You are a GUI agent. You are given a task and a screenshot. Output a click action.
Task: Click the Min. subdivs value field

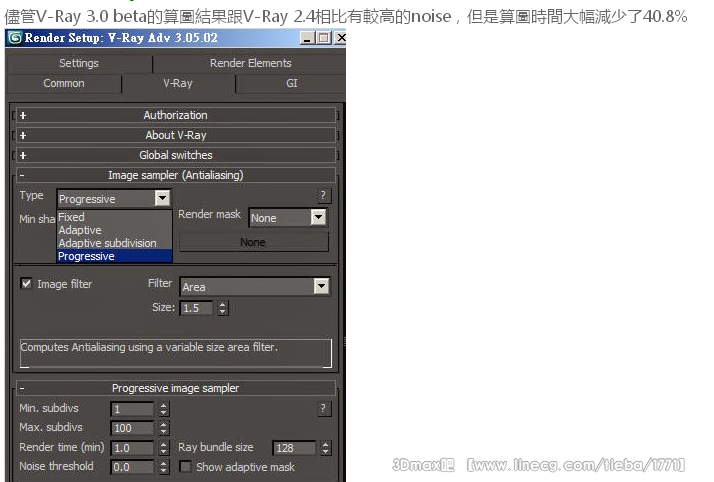click(133, 409)
